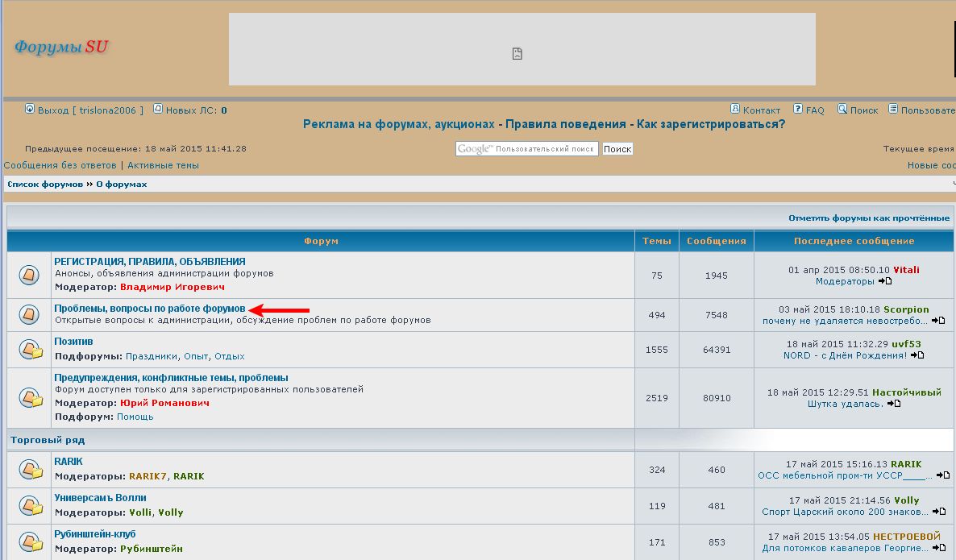Go to latest post icon after Шутка удалась
The image size is (956, 560).
pyautogui.click(x=894, y=404)
